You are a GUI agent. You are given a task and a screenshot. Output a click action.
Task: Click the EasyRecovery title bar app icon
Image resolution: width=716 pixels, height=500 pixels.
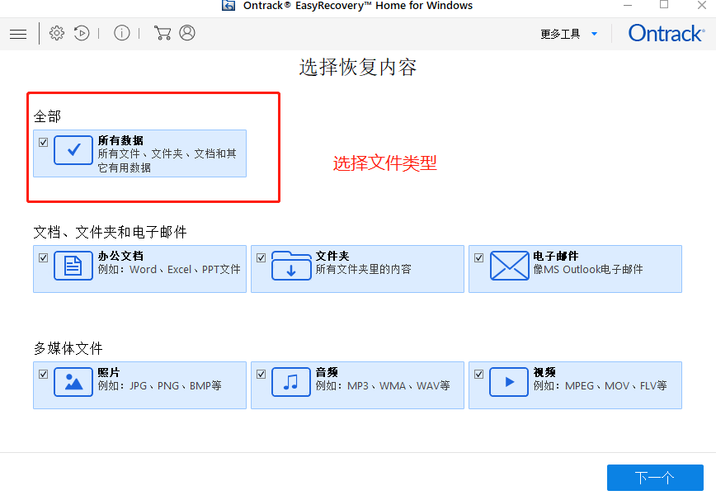point(228,5)
